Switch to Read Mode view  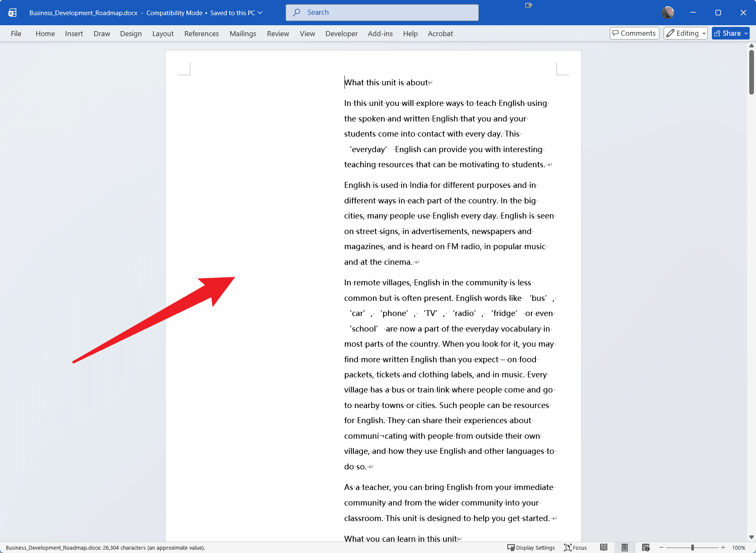click(x=604, y=548)
